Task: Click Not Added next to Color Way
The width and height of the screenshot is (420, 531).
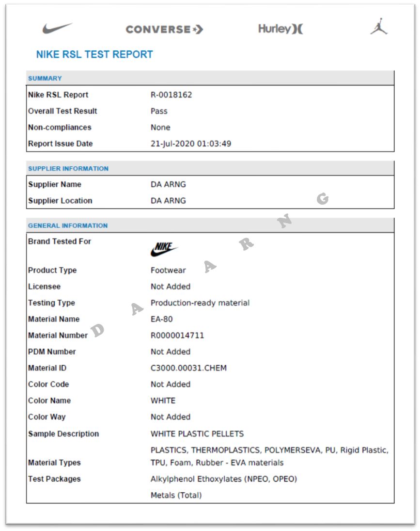Action: click(171, 417)
